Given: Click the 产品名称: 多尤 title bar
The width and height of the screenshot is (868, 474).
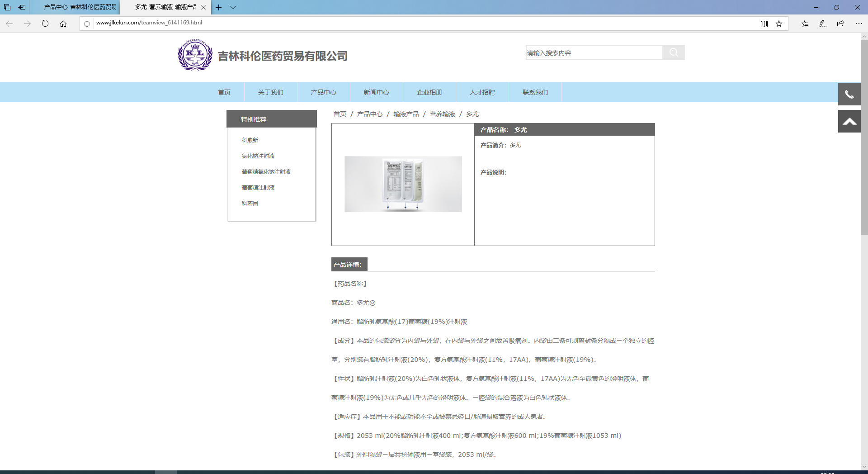Looking at the screenshot, I should click(x=565, y=130).
